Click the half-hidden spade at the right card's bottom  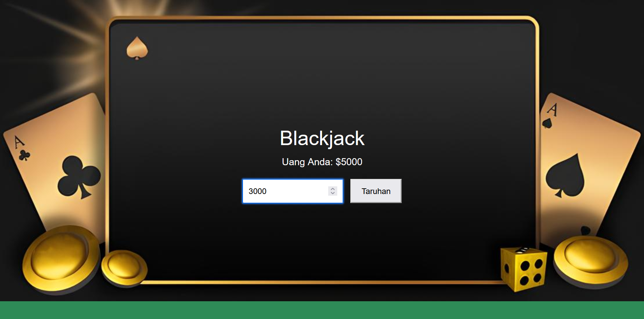click(585, 231)
